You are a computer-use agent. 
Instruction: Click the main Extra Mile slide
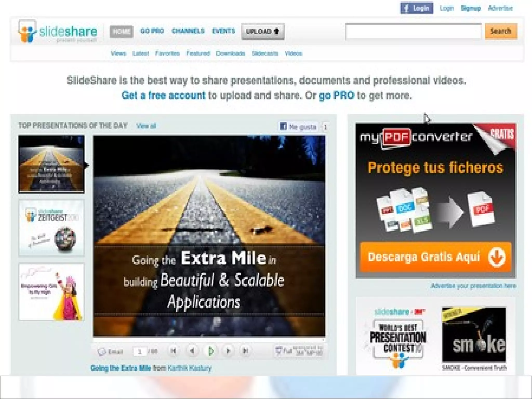[x=209, y=236]
